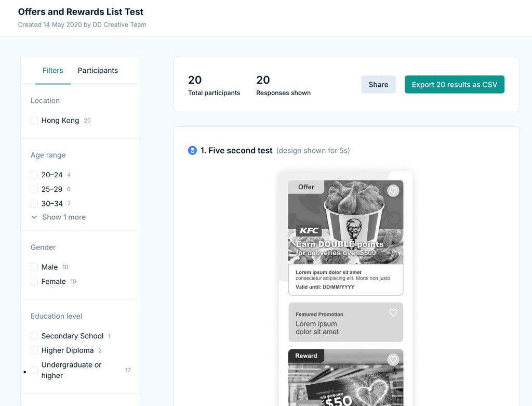The height and width of the screenshot is (406, 532).
Task: Check the 20–24 age range filter
Action: 34,175
